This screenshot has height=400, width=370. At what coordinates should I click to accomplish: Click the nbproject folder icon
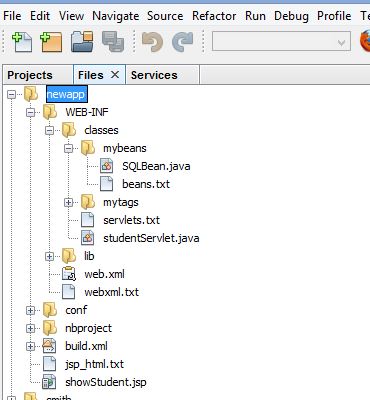[x=50, y=328]
